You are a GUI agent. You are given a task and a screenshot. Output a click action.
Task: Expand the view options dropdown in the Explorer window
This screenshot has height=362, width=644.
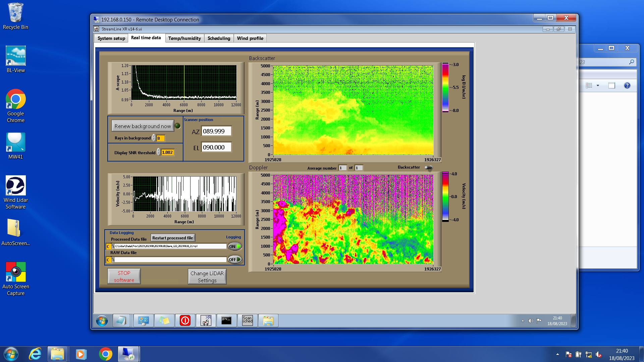598,85
